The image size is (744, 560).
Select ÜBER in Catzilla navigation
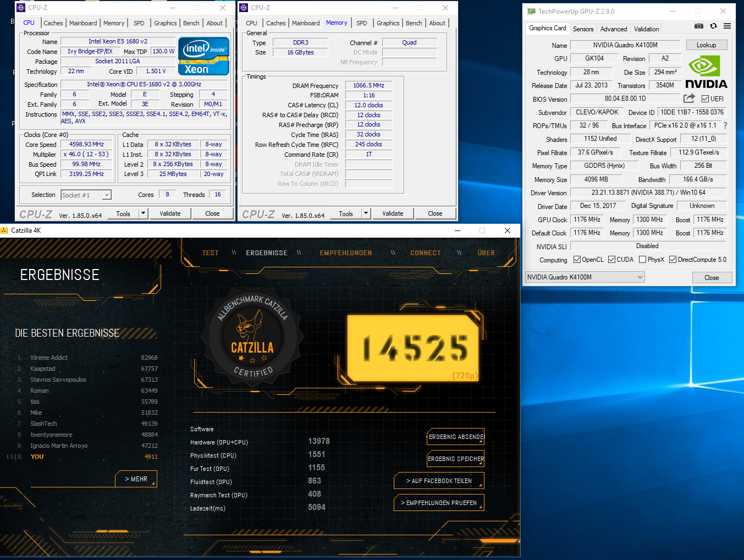click(x=486, y=253)
